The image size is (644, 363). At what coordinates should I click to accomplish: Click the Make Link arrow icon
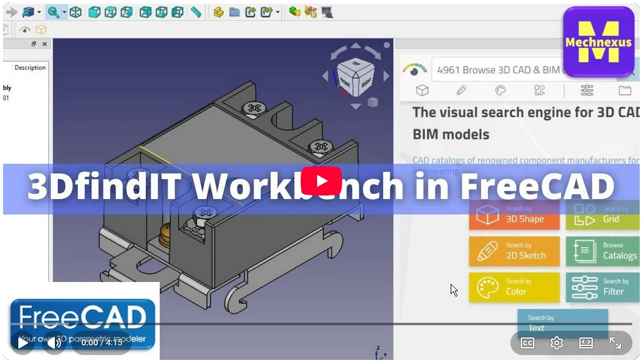point(251,12)
